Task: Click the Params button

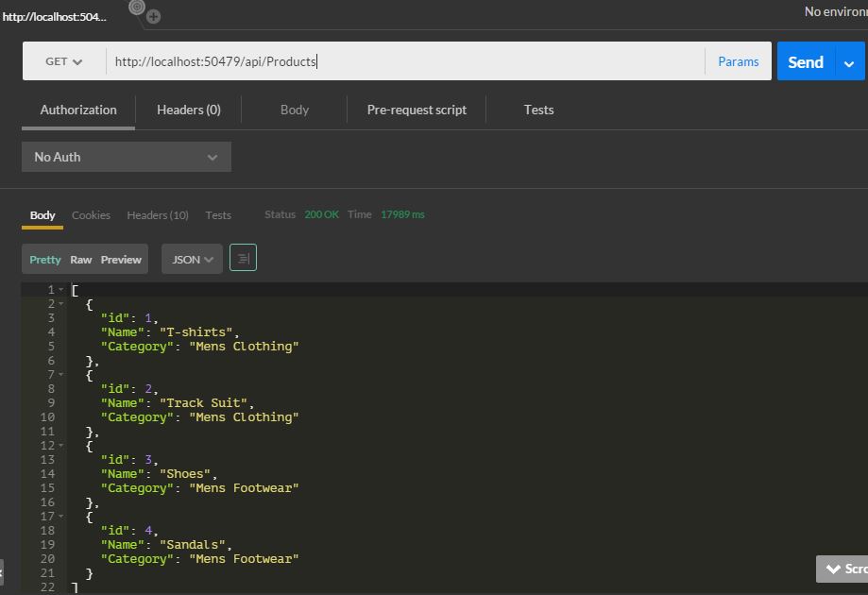Action: tap(738, 61)
